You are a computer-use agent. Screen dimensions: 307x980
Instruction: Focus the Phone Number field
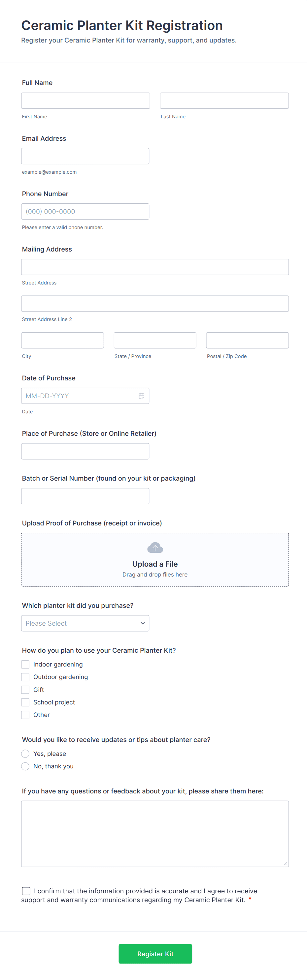click(85, 212)
